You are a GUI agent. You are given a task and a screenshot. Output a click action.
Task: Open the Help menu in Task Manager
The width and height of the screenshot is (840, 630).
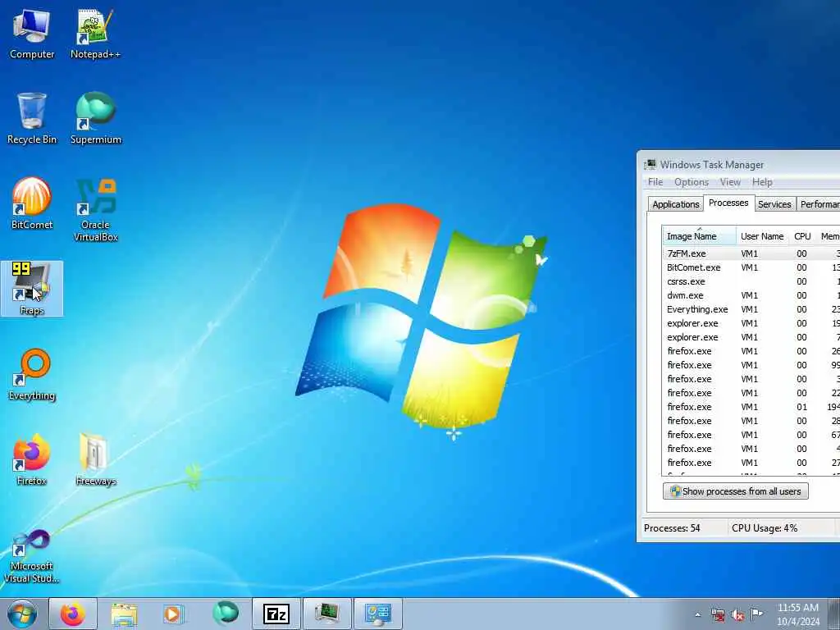click(762, 182)
